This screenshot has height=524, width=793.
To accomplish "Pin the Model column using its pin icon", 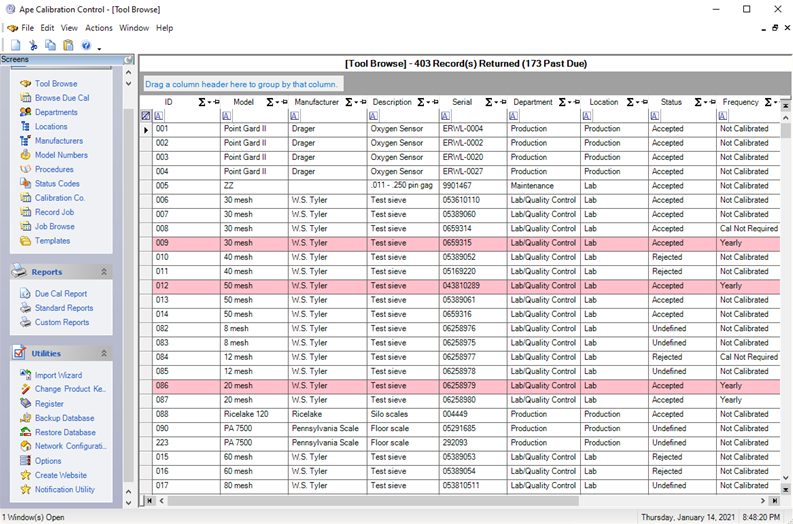I will (x=285, y=102).
